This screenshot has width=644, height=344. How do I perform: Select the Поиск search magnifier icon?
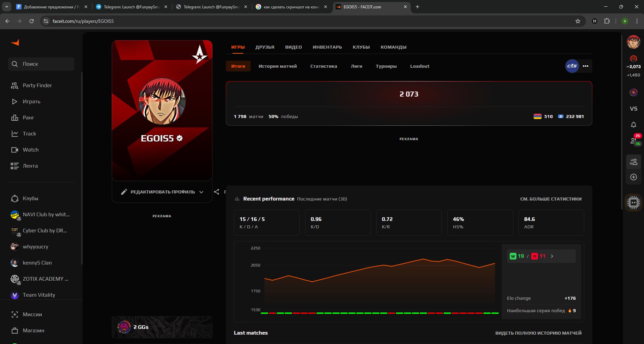15,64
